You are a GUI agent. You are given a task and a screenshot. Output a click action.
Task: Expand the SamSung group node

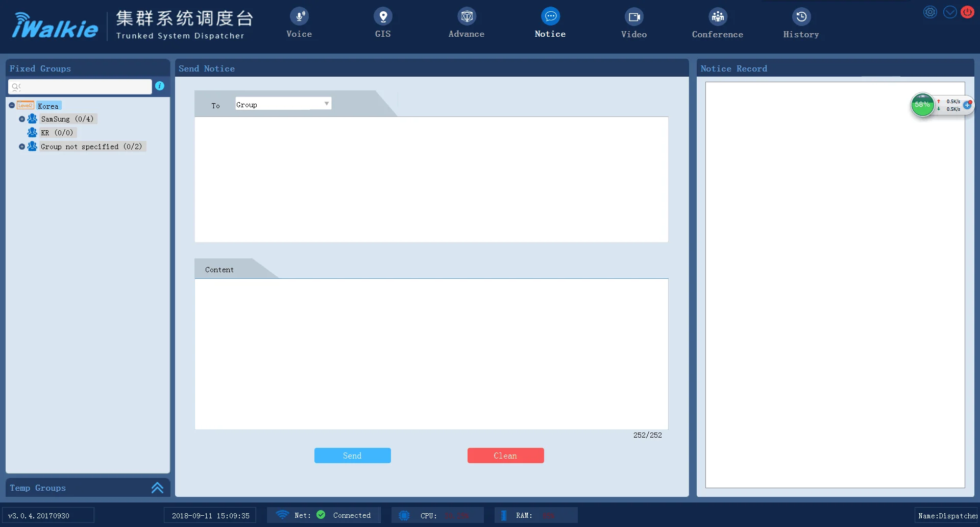[x=22, y=119]
